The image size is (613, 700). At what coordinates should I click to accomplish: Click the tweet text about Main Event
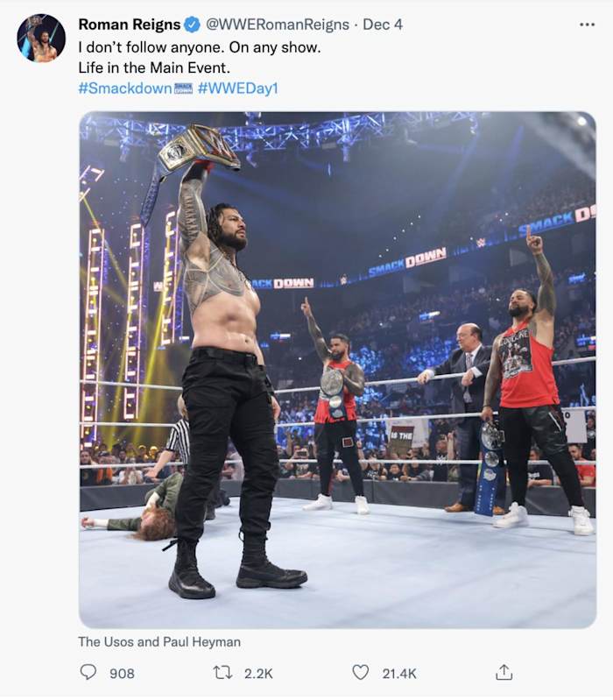[154, 67]
